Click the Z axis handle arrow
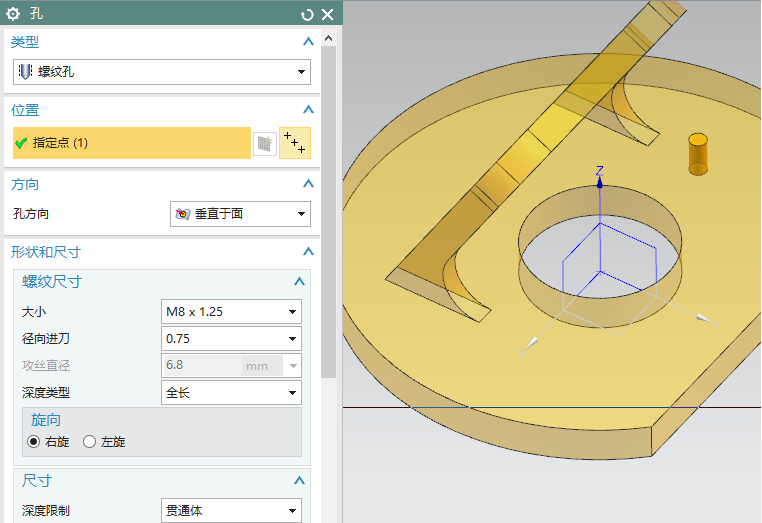 pyautogui.click(x=600, y=183)
